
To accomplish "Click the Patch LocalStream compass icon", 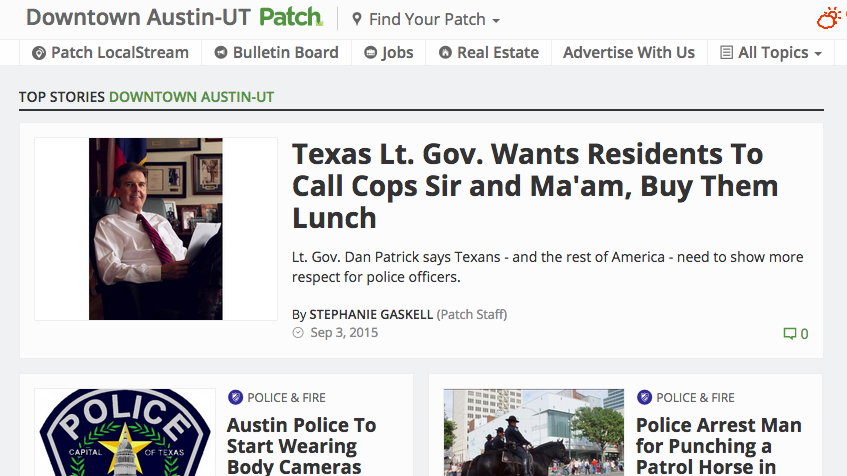I will pyautogui.click(x=39, y=53).
